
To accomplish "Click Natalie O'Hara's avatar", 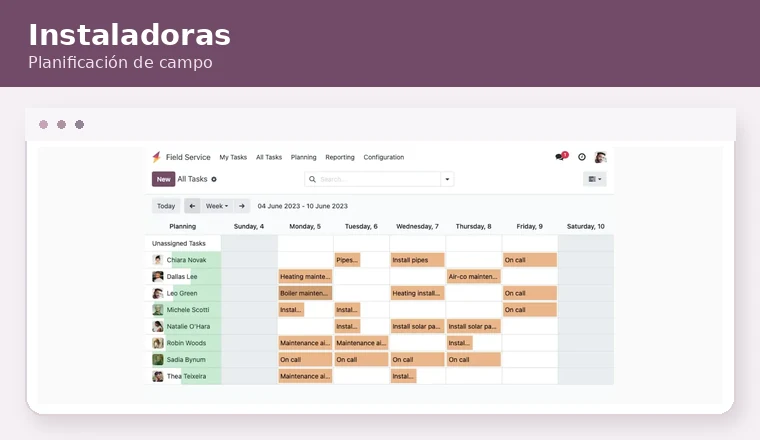I will pyautogui.click(x=158, y=326).
